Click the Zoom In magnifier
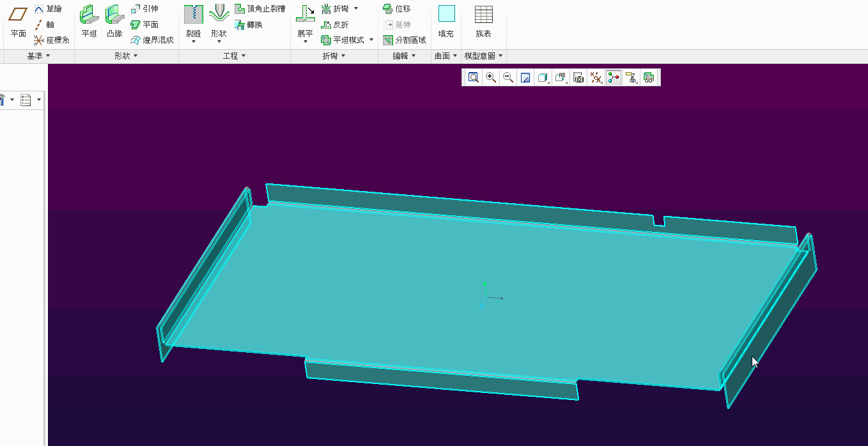Viewport: 868px width, 446px height. coord(491,77)
